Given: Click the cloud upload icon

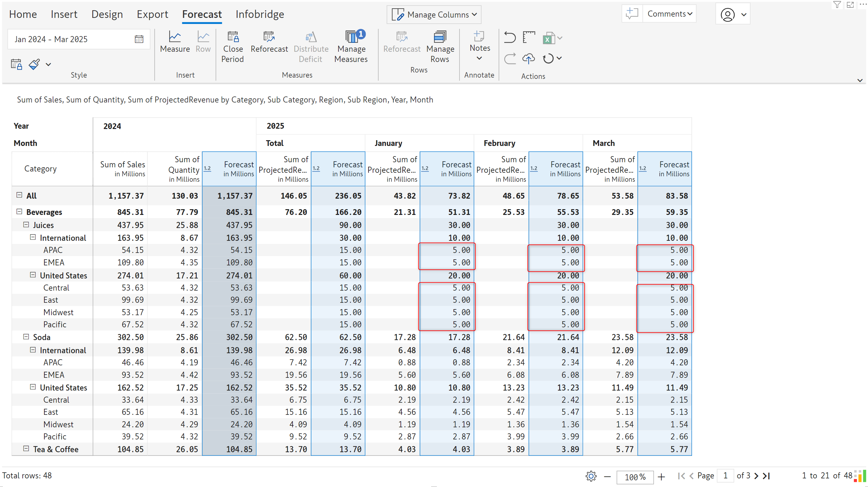Looking at the screenshot, I should [528, 59].
